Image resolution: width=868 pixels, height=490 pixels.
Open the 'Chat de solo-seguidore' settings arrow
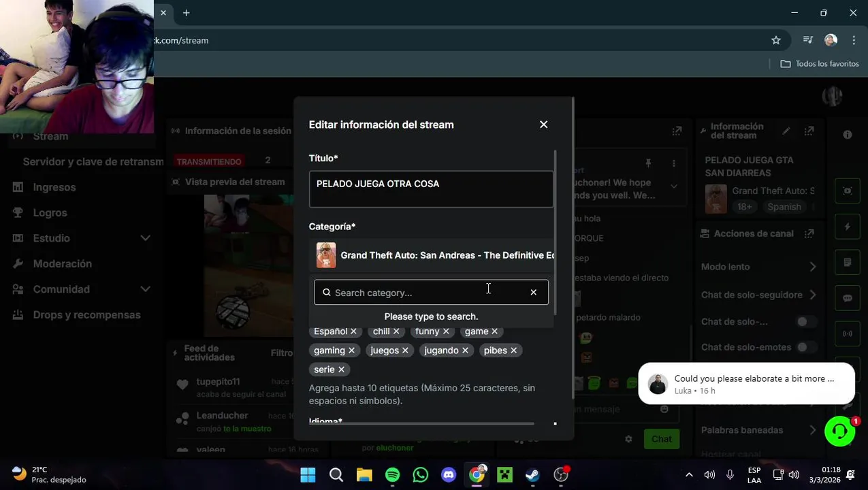pyautogui.click(x=812, y=295)
